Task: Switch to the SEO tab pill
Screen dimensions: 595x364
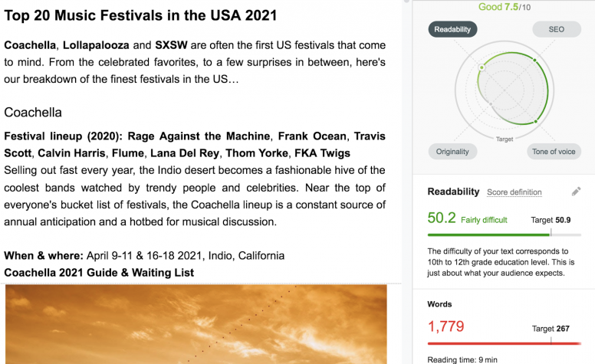Action: [556, 29]
